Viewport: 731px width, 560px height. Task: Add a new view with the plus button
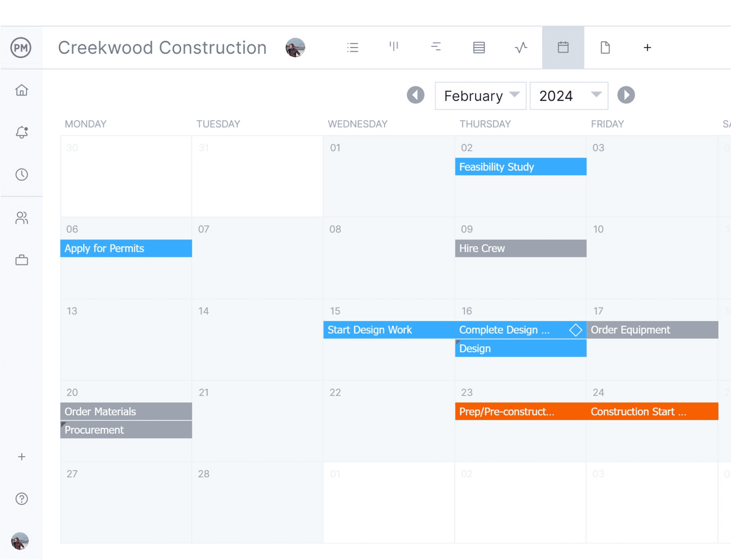pyautogui.click(x=647, y=47)
